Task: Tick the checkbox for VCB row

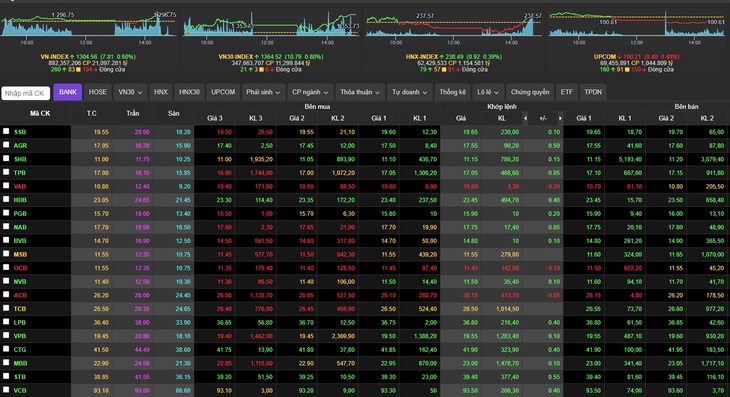Action: click(x=6, y=390)
